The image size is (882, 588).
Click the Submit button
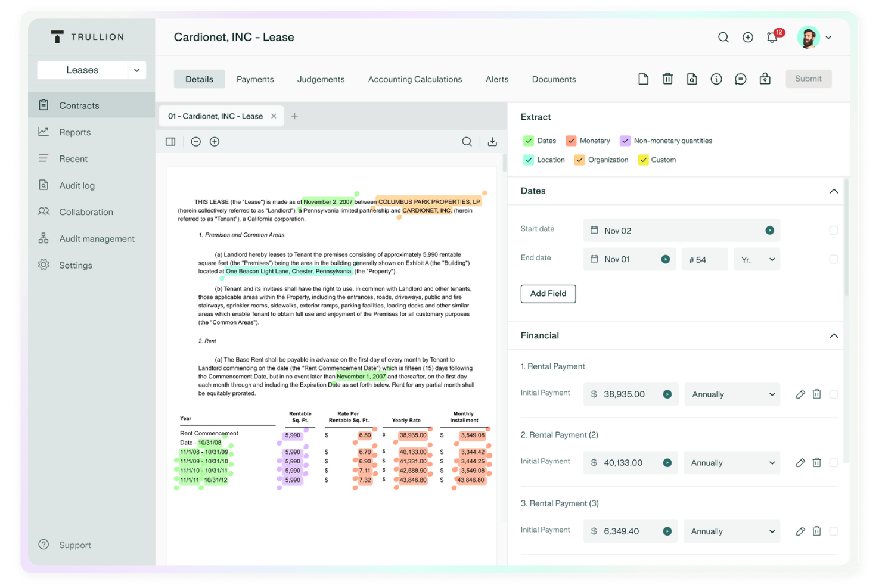click(808, 79)
